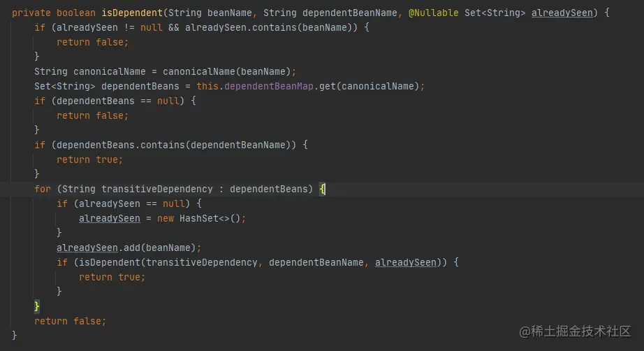
Task: Click the underlined alreadySeen parameter in the signature
Action: [x=562, y=13]
